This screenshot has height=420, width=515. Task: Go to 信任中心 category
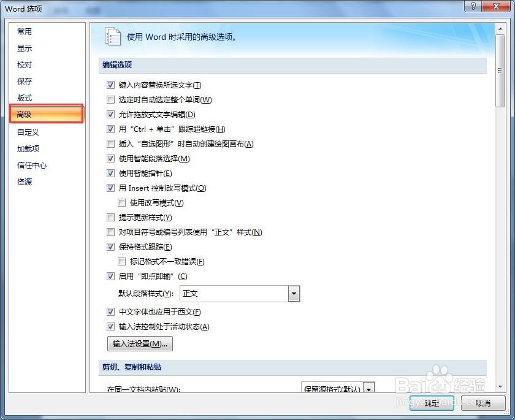[x=32, y=165]
